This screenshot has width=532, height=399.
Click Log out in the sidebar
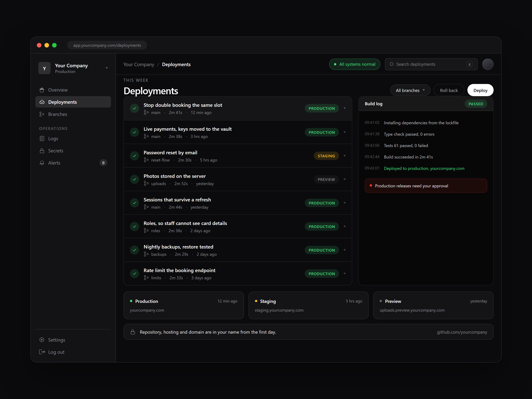(x=73, y=352)
